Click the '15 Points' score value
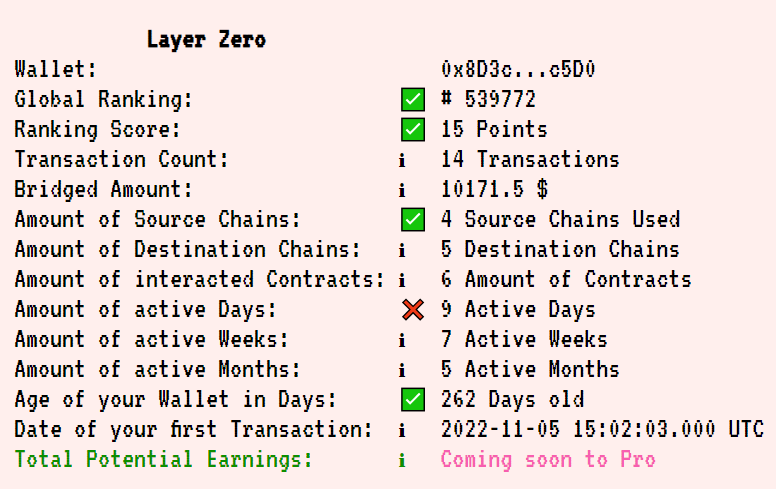The width and height of the screenshot is (776, 489). click(494, 130)
